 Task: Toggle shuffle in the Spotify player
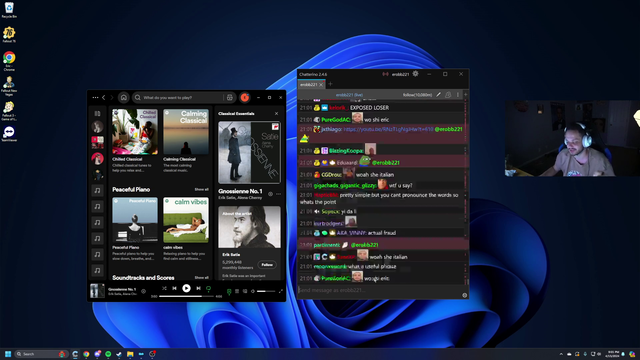coord(164,288)
